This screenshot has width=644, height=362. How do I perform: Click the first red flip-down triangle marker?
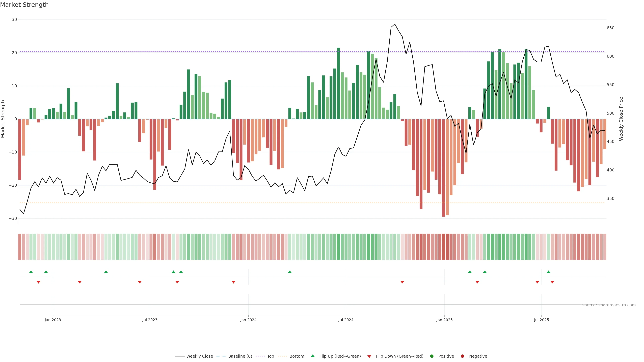(x=39, y=282)
